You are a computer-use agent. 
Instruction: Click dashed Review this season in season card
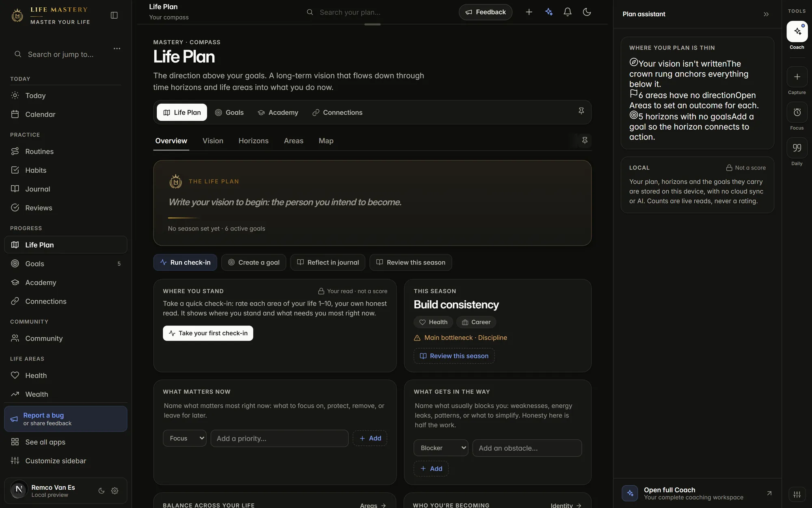click(x=454, y=356)
